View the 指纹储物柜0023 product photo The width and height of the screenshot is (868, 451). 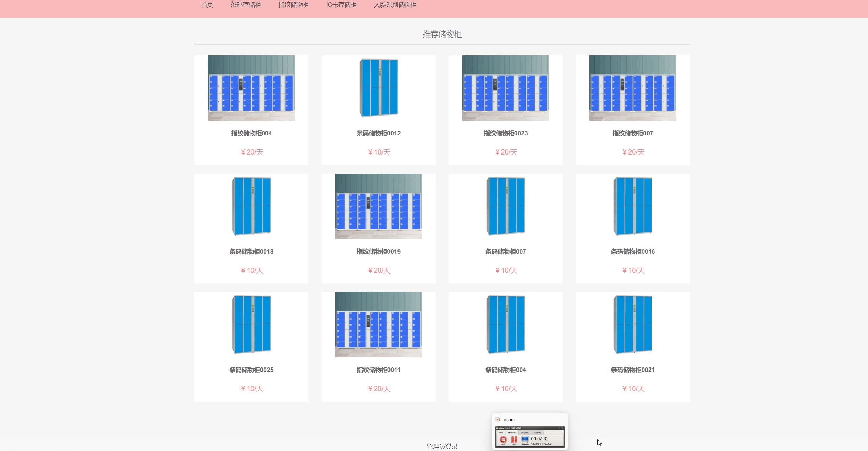[x=505, y=88]
